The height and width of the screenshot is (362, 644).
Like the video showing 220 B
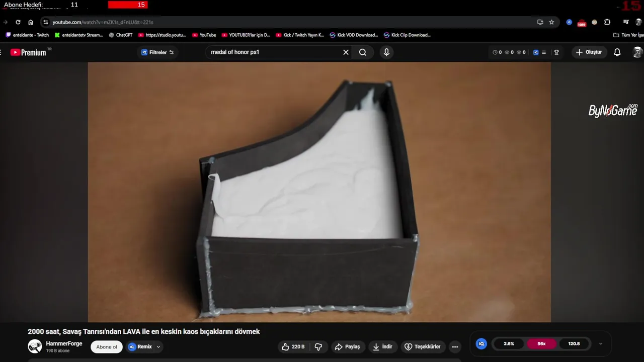[293, 347]
